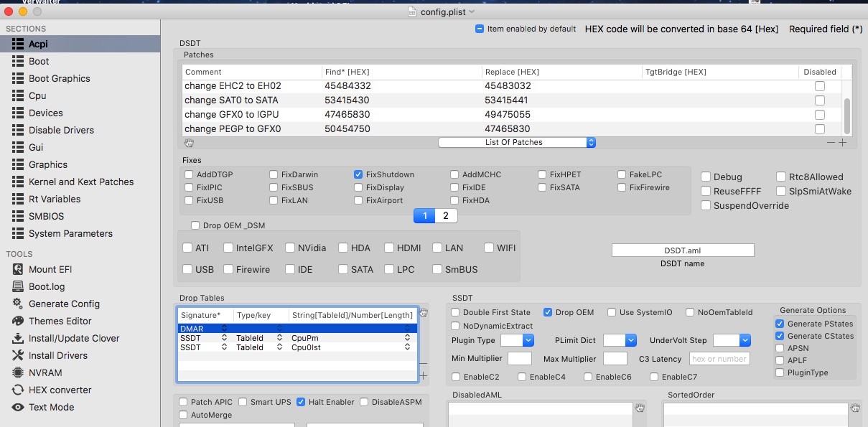
Task: Select Kernel and Kext Patches section
Action: point(80,182)
